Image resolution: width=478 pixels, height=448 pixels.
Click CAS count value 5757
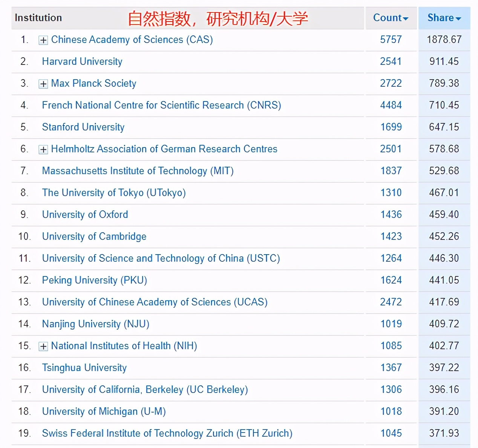pyautogui.click(x=391, y=40)
